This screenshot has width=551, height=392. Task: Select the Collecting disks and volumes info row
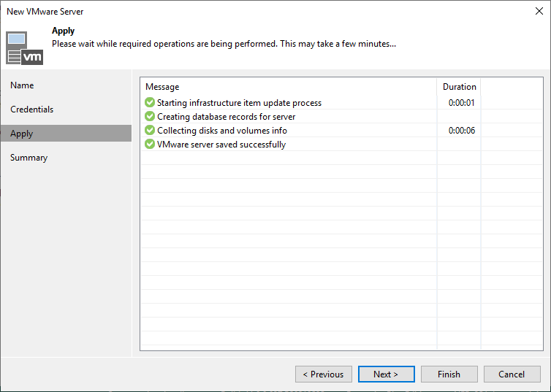point(341,130)
